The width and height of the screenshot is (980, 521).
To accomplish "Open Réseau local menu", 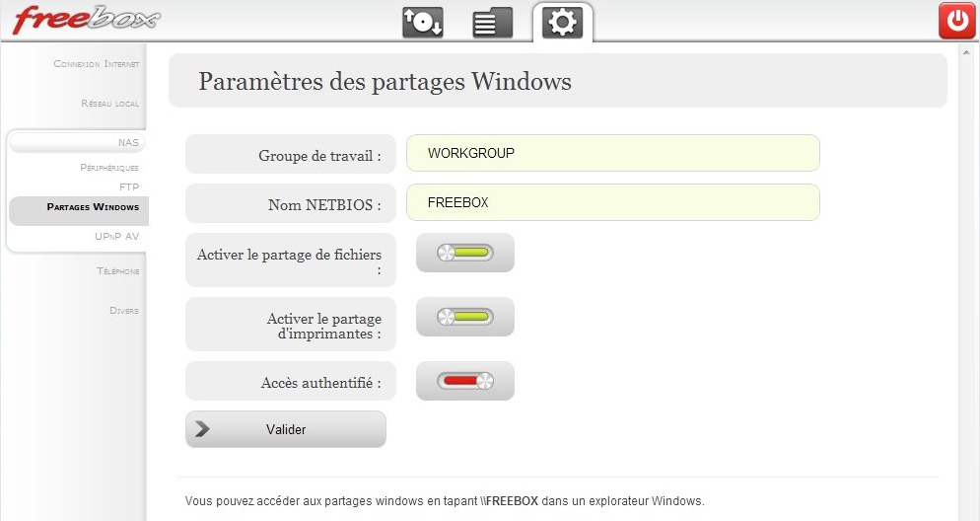I will pyautogui.click(x=110, y=104).
